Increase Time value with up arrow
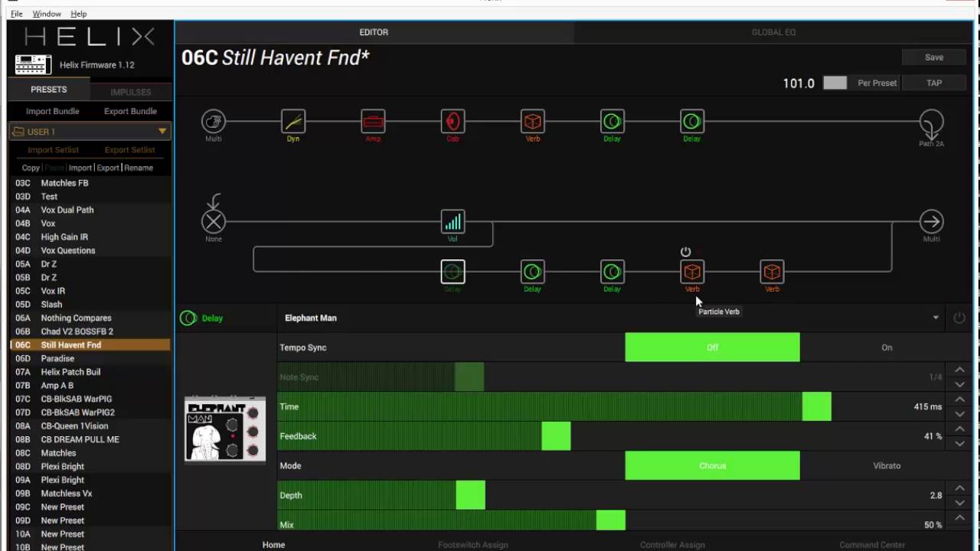980x551 pixels. [960, 399]
